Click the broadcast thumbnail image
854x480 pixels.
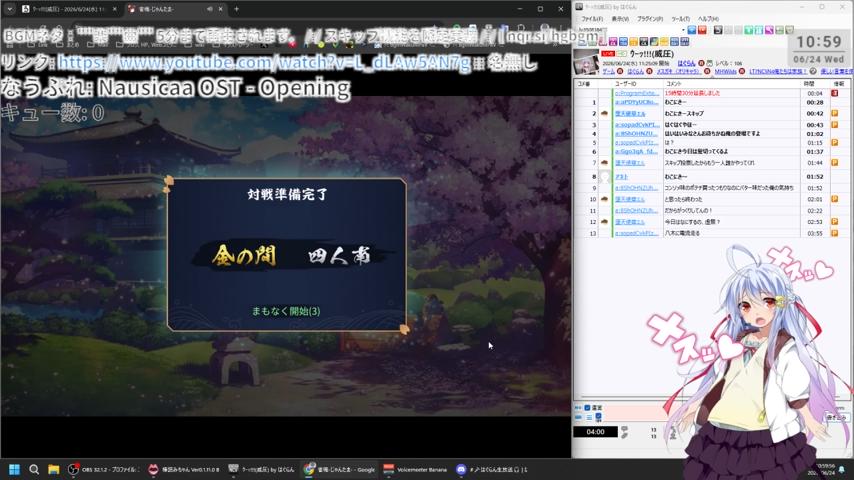coord(586,62)
